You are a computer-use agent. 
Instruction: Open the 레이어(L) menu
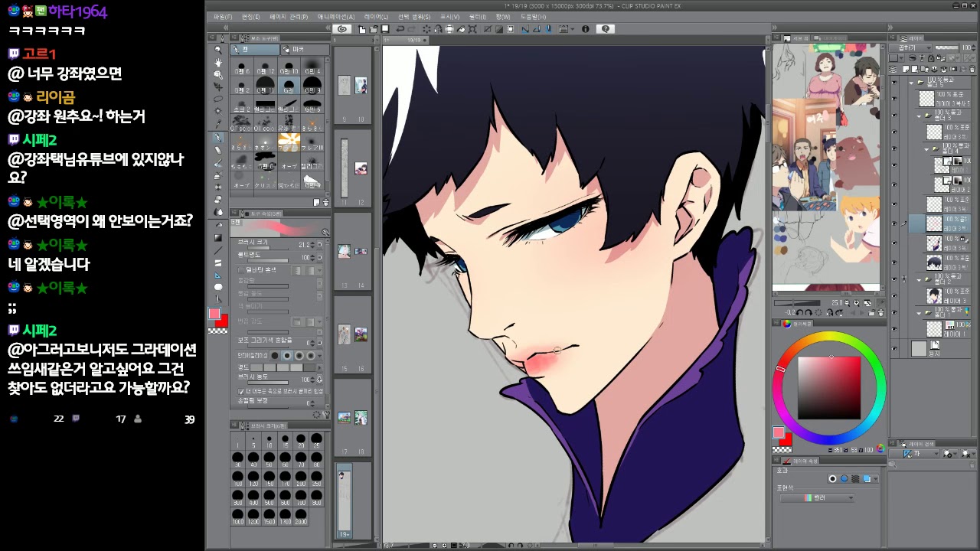376,17
